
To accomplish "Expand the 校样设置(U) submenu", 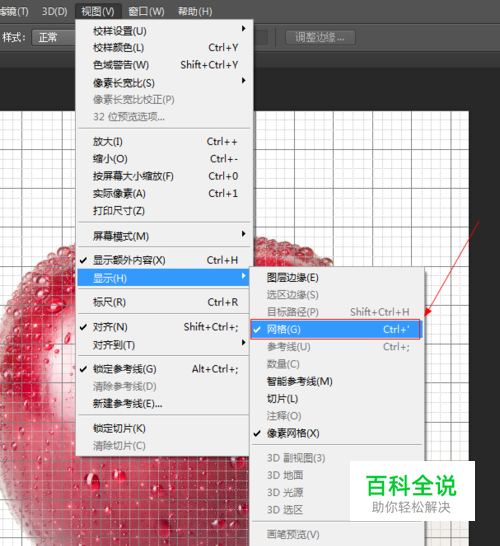I will (x=164, y=31).
